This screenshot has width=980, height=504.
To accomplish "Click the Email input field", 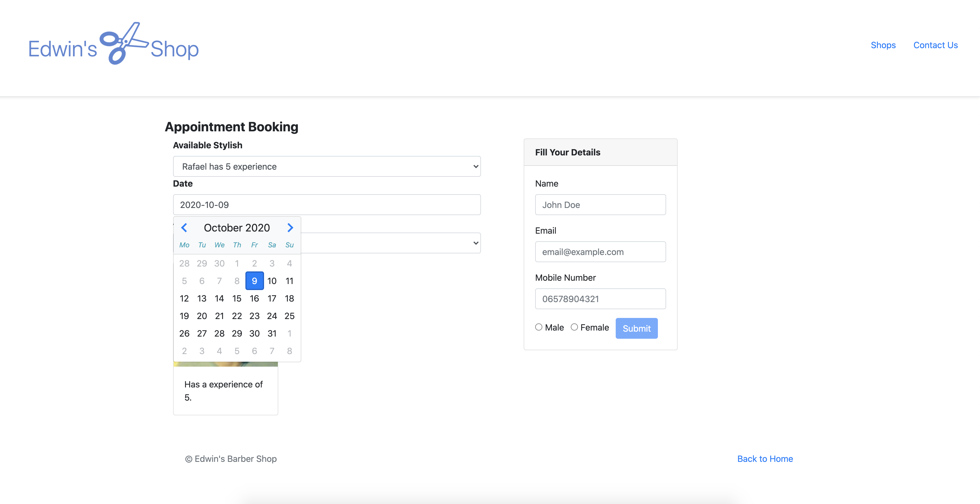I will pos(600,252).
